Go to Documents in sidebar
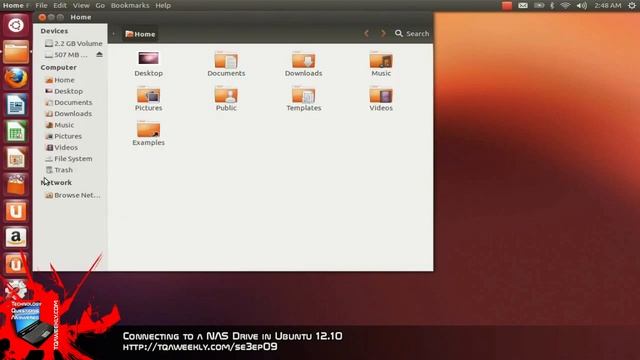640x360 pixels. [x=69, y=102]
